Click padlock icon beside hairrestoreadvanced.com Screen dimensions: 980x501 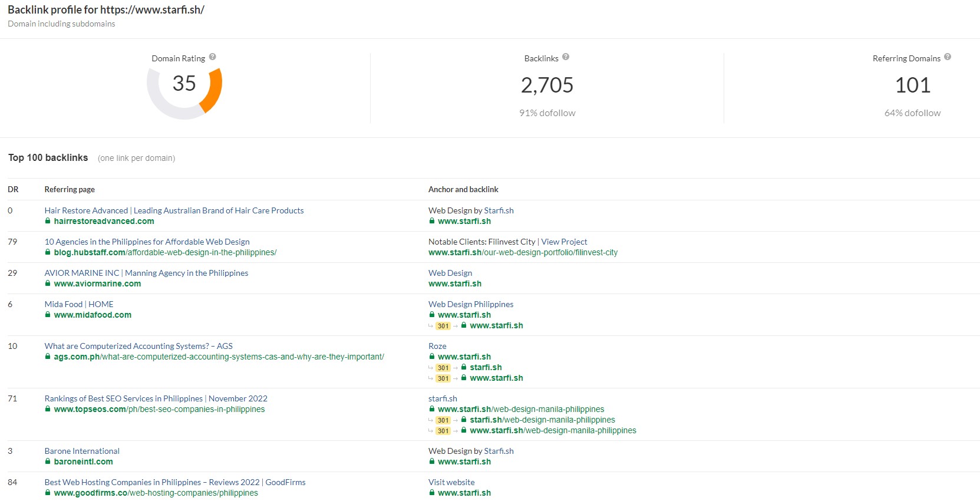tap(48, 221)
